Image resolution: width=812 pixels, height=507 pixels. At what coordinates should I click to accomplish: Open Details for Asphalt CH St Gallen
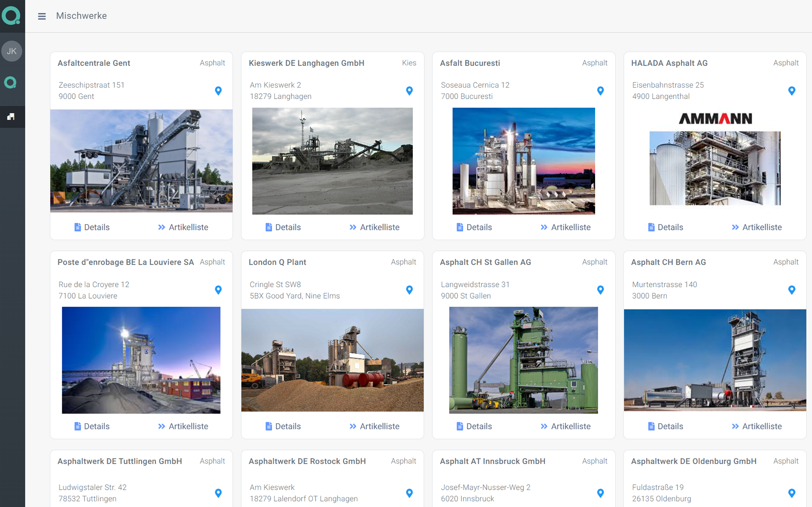pyautogui.click(x=474, y=426)
